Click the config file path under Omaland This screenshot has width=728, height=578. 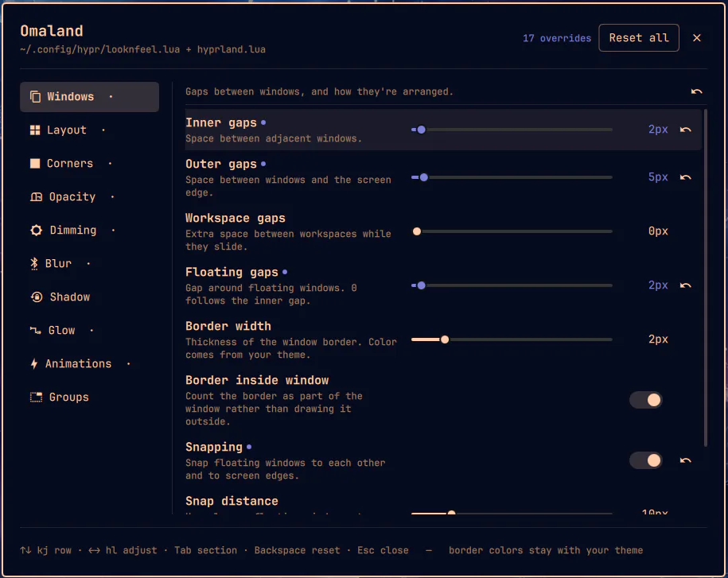[x=142, y=49]
